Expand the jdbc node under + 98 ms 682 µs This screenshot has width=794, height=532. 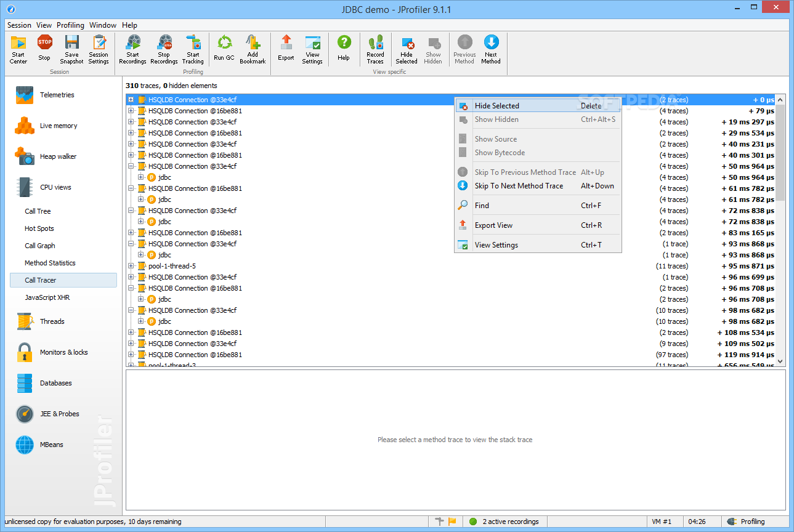(140, 321)
